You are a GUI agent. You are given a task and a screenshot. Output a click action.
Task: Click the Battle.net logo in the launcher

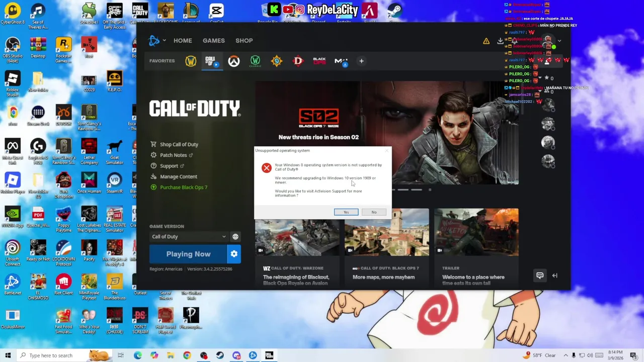tap(154, 41)
